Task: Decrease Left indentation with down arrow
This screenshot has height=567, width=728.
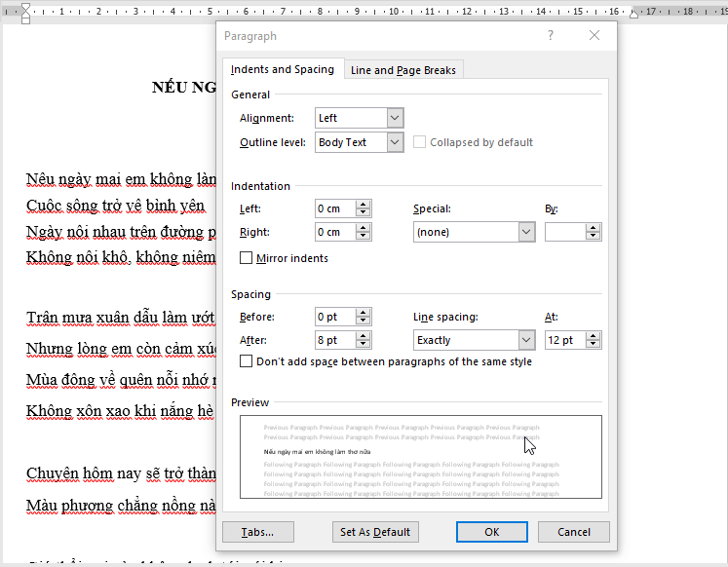Action: coord(364,213)
